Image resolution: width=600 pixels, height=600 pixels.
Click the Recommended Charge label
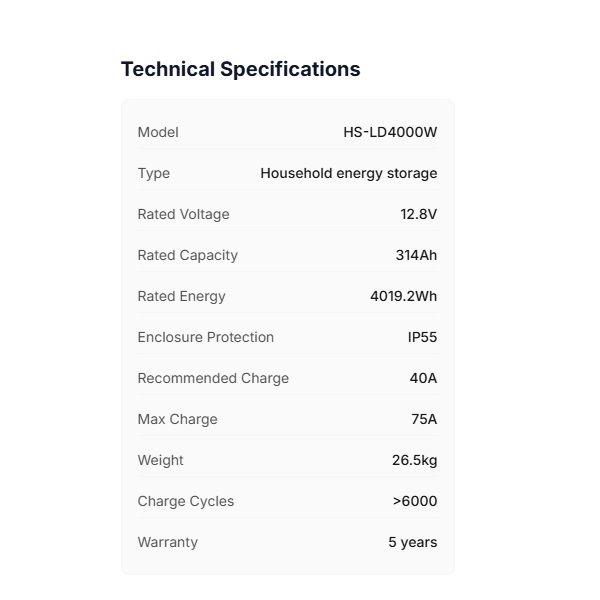(x=213, y=378)
